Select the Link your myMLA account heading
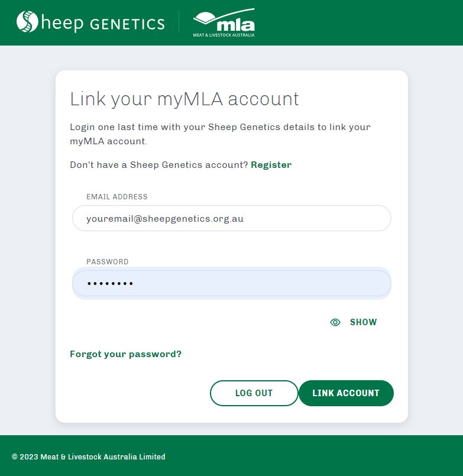This screenshot has width=463, height=476. click(184, 99)
